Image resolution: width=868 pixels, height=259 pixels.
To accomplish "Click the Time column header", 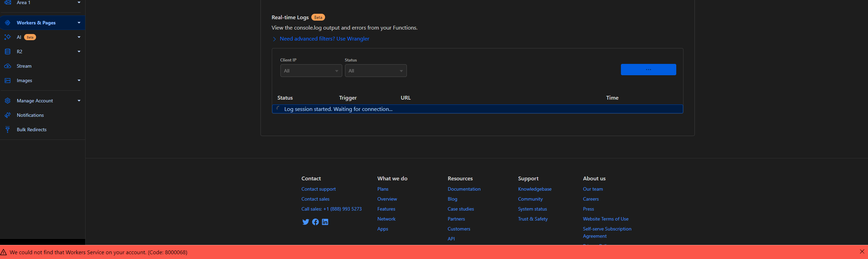I will (x=612, y=98).
